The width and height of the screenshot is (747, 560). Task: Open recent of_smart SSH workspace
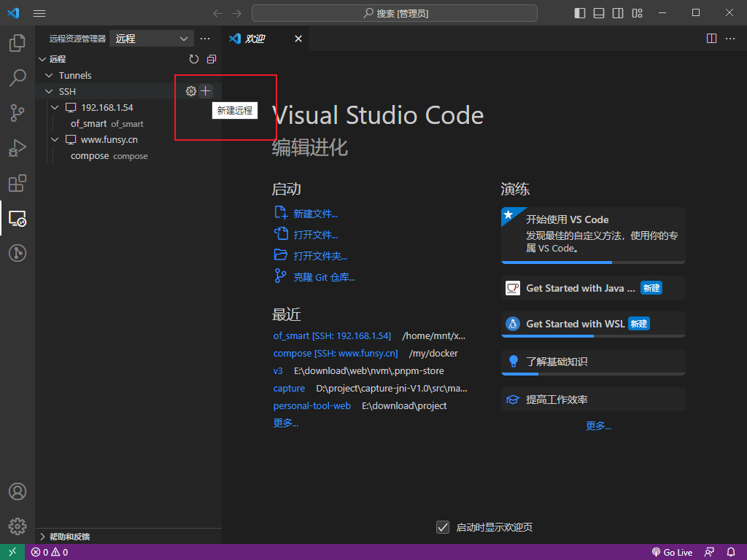tap(332, 335)
